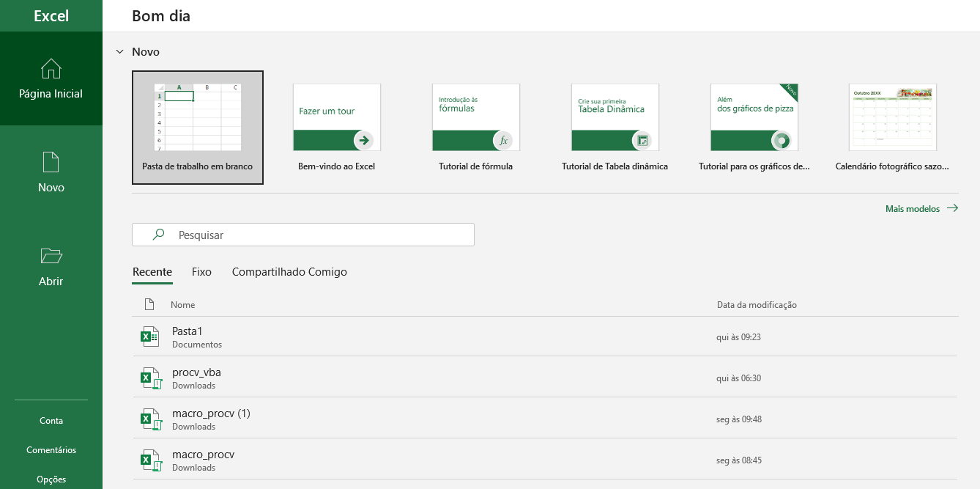Image resolution: width=980 pixels, height=489 pixels.
Task: Sort by the Nome column header
Action: 182,305
